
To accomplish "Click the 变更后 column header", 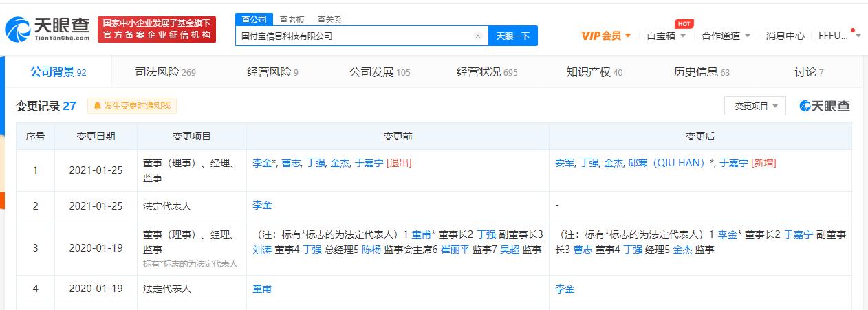I will coord(700,136).
